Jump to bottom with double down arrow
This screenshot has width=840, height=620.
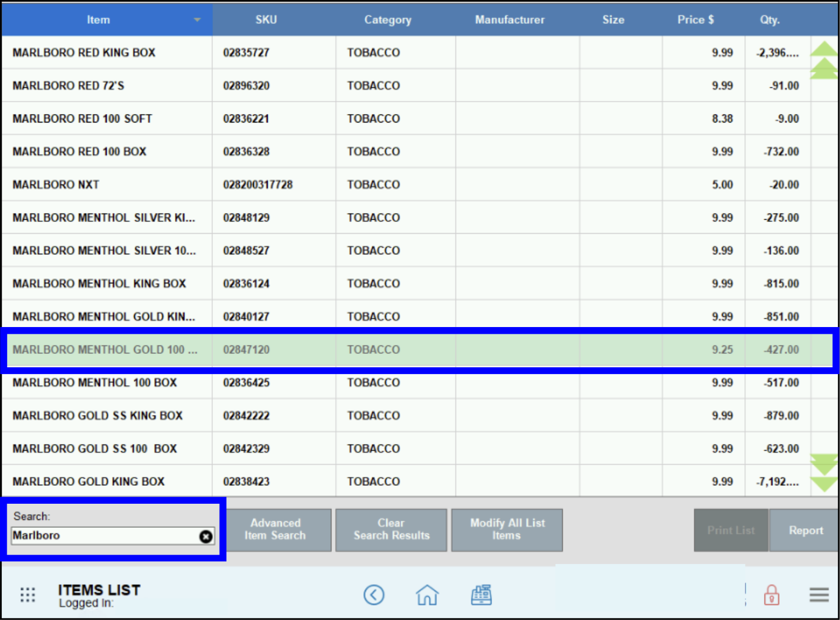click(x=824, y=464)
